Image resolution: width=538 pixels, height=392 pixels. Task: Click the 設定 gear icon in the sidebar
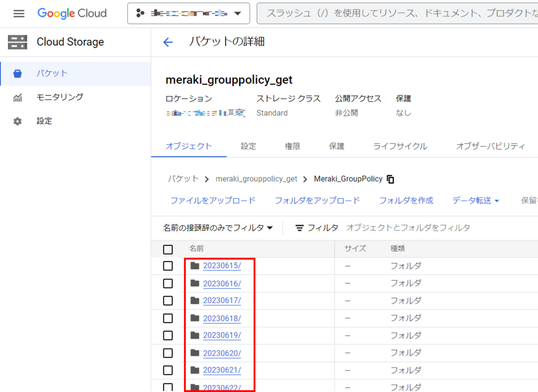(17, 121)
